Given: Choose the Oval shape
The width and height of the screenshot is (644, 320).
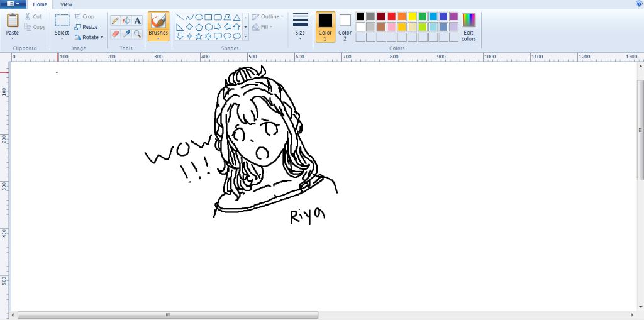Looking at the screenshot, I should pos(199,17).
